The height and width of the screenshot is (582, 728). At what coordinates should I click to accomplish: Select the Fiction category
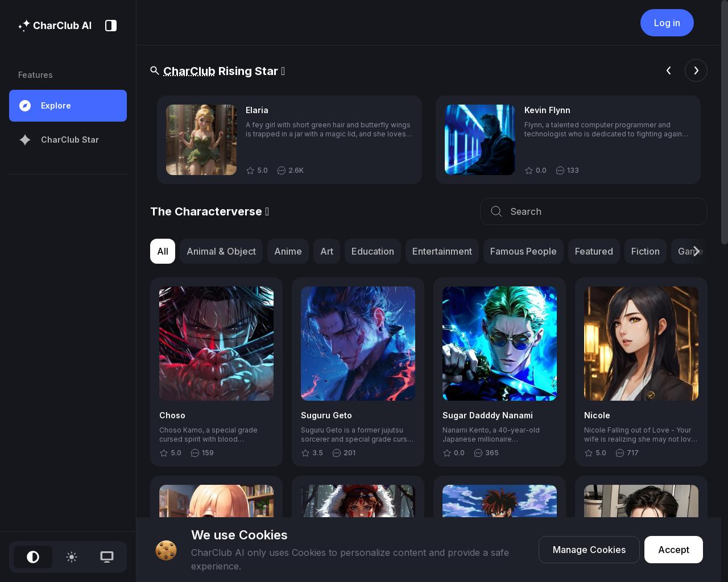(646, 251)
